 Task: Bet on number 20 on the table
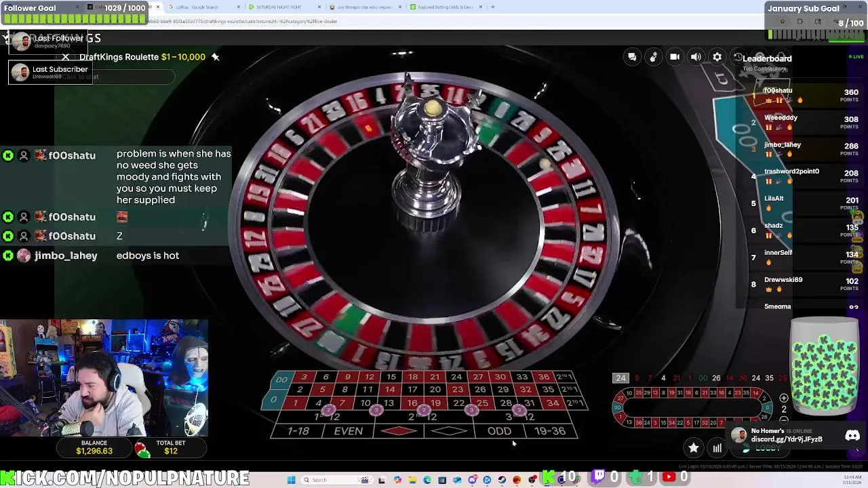click(x=435, y=390)
